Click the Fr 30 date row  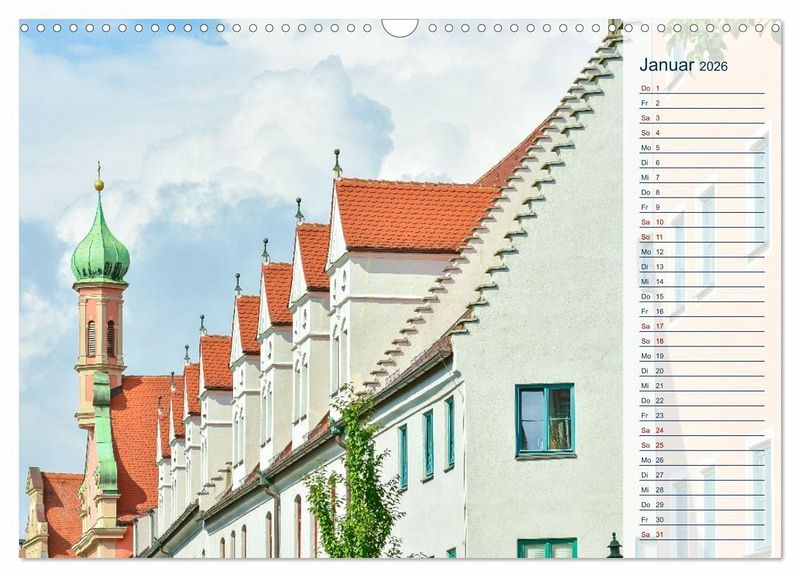click(x=701, y=519)
